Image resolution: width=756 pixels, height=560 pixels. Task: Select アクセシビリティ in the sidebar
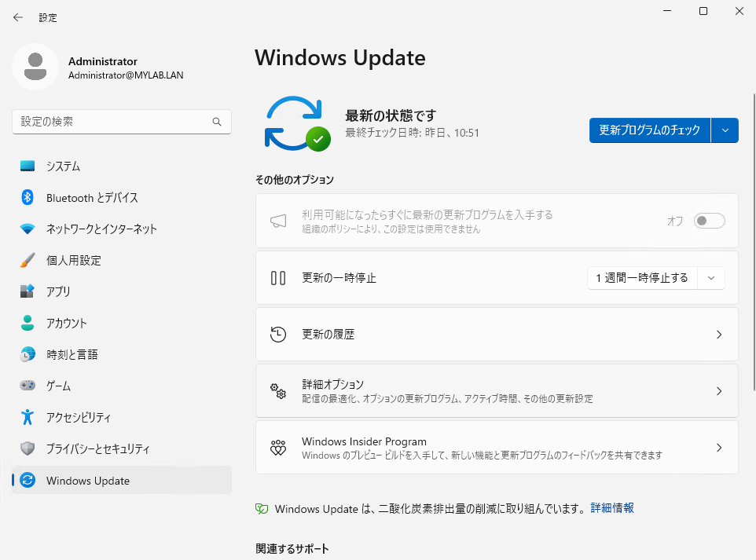coord(79,418)
